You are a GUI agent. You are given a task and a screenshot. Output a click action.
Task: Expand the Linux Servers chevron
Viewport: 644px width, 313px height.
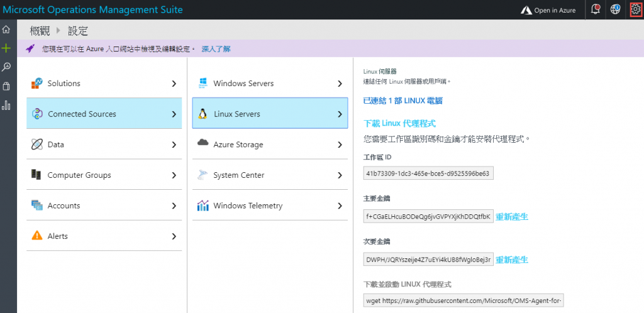click(x=340, y=114)
